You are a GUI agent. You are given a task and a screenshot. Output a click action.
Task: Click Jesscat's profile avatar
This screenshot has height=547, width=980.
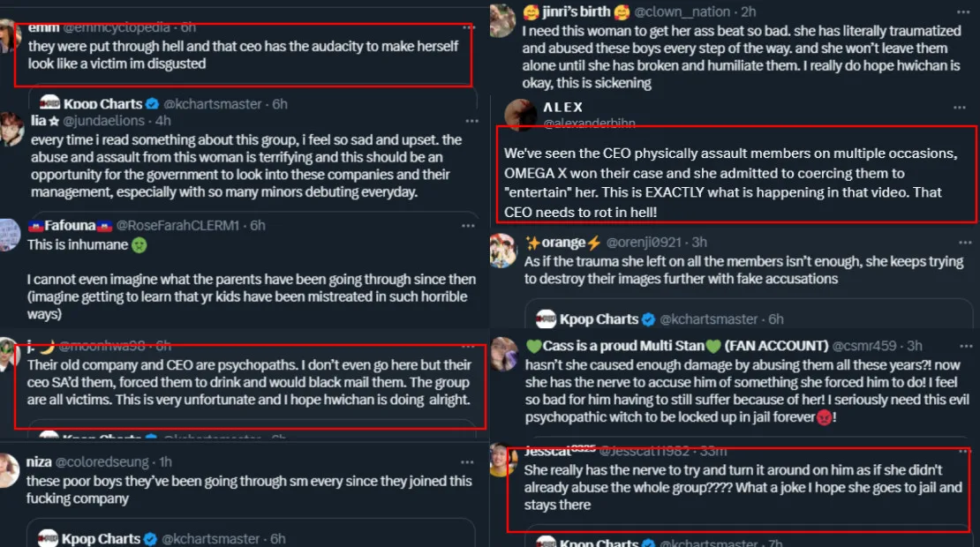(x=502, y=460)
